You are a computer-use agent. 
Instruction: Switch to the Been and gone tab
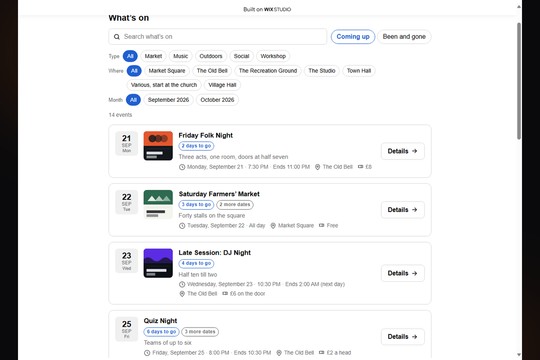pyautogui.click(x=404, y=37)
